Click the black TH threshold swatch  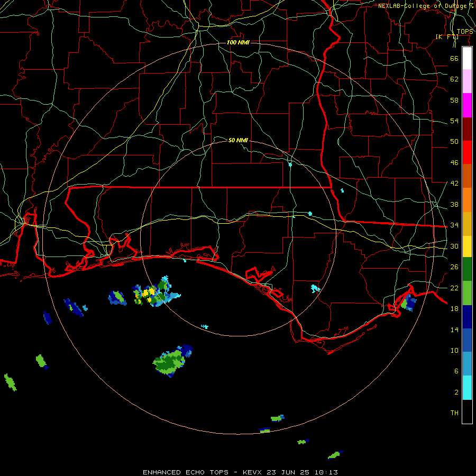[x=467, y=411]
